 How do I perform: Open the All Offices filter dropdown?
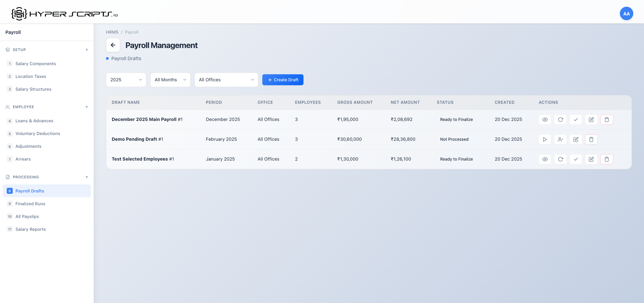click(x=226, y=80)
